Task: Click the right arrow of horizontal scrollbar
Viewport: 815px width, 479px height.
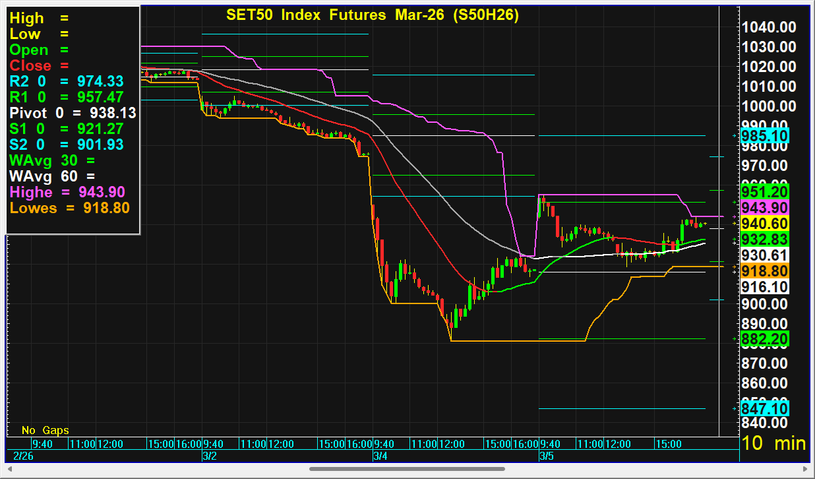Action: click(x=806, y=468)
